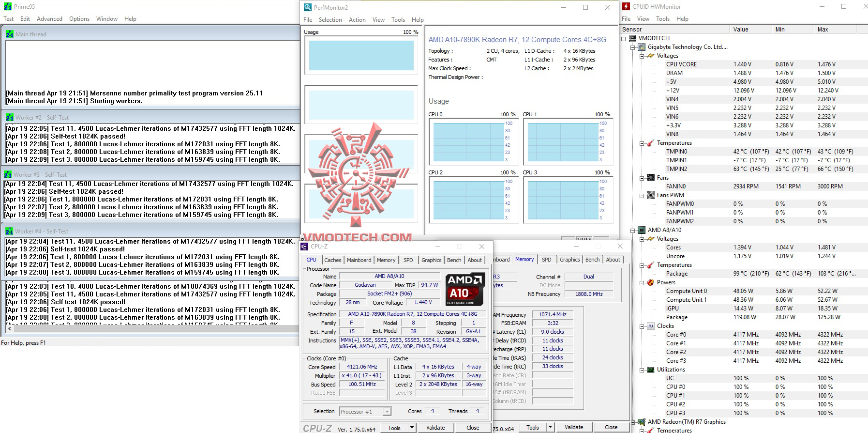Screen dimensions: 868x433
Task: Click the Worker #3 Self-Test window icon
Action: [8, 174]
